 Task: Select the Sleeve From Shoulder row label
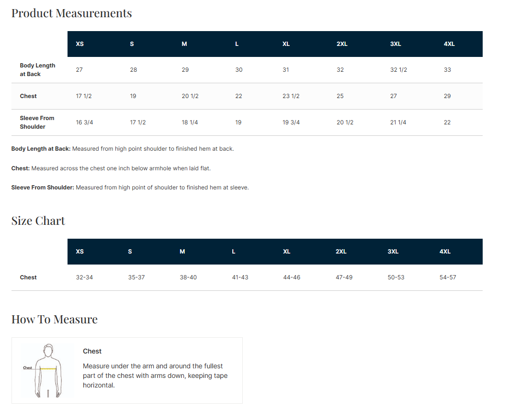point(37,122)
